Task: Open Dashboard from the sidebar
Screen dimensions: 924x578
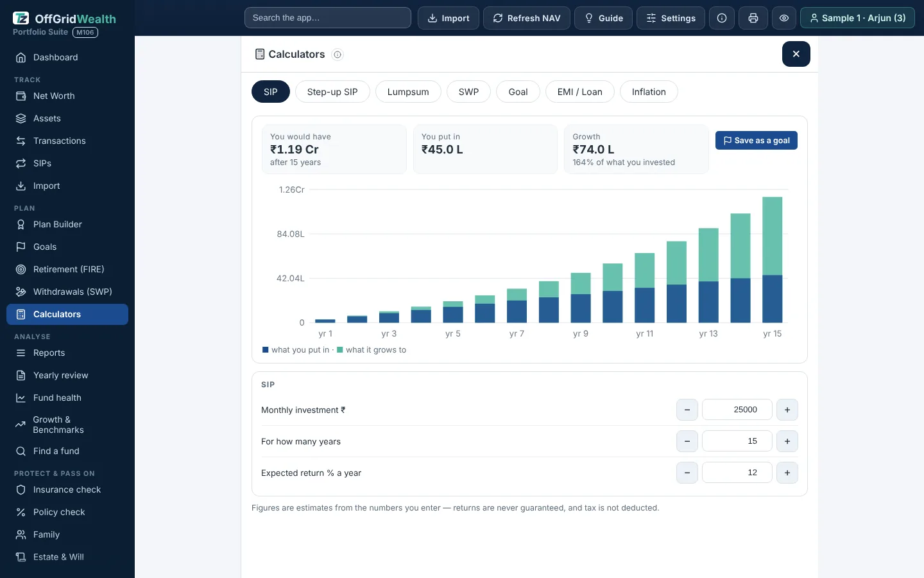Action: (67, 57)
